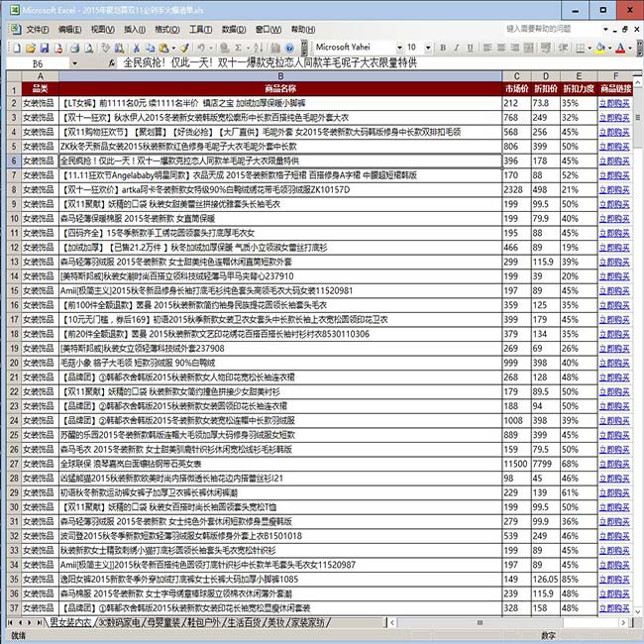Click the Print Preview icon
Image resolution: width=644 pixels, height=644 pixels.
89,49
